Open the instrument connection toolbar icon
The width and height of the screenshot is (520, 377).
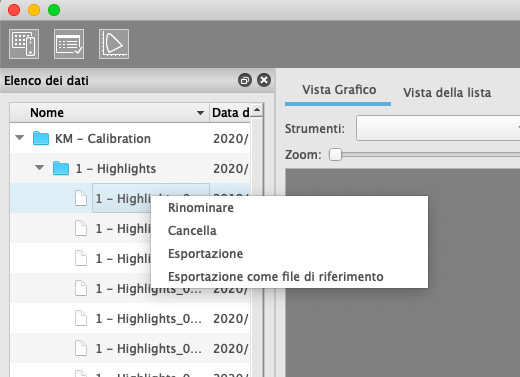[24, 44]
